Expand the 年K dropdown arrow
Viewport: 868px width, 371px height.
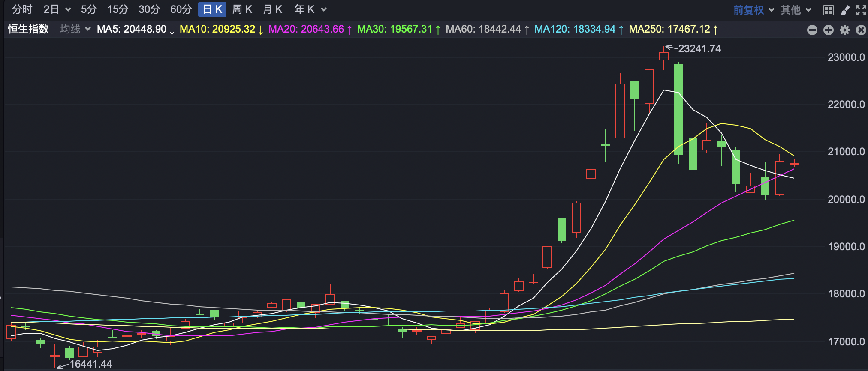coord(324,9)
